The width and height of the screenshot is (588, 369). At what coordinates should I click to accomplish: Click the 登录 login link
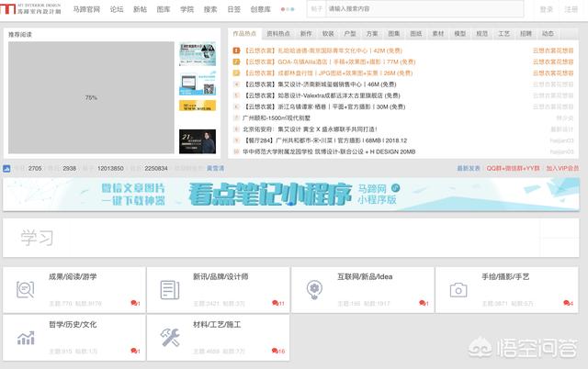pyautogui.click(x=545, y=9)
